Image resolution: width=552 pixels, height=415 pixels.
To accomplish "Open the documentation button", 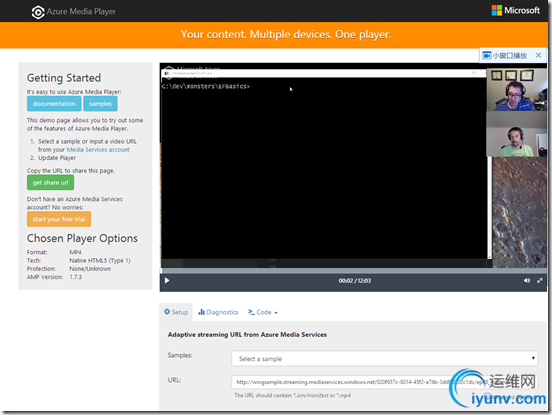I will 54,104.
